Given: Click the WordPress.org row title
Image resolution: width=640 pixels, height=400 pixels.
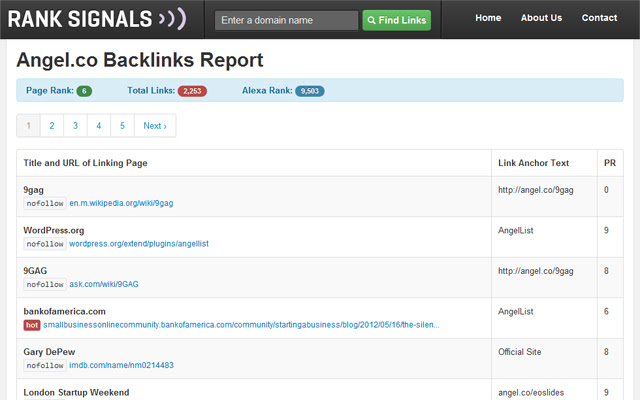Looking at the screenshot, I should 53,230.
